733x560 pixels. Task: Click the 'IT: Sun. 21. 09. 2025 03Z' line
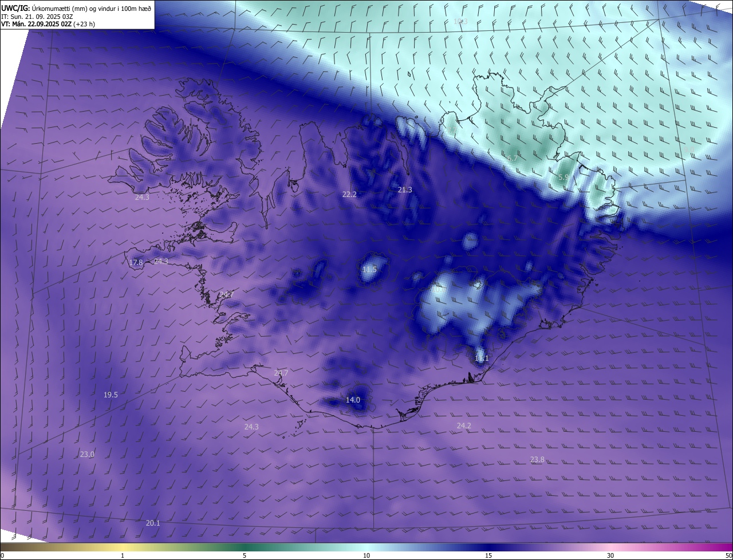tap(38, 16)
